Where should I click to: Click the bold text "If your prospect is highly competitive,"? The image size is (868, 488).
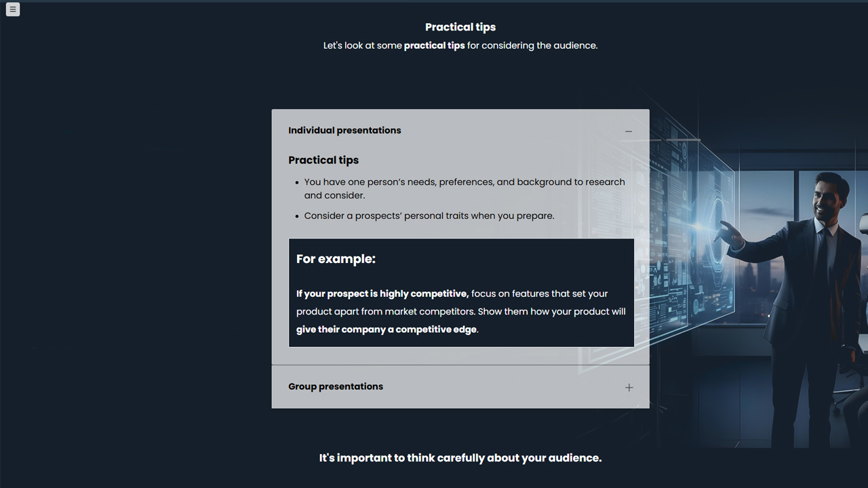[x=382, y=293]
